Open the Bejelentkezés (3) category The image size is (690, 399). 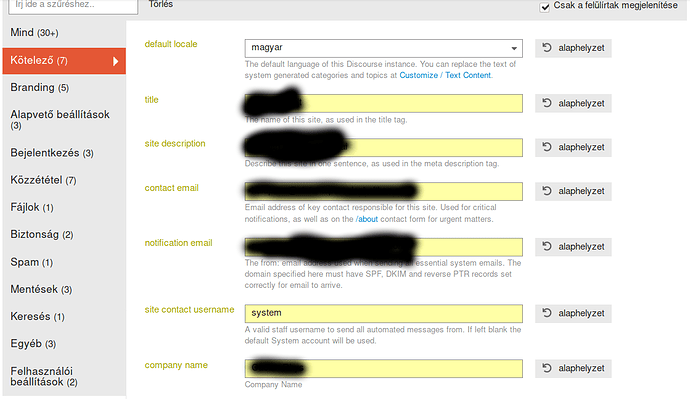coord(64,153)
